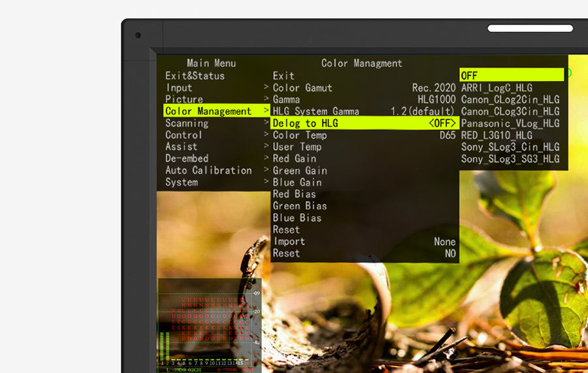Click the Main Menu heading
This screenshot has height=373, width=588.
coord(212,63)
